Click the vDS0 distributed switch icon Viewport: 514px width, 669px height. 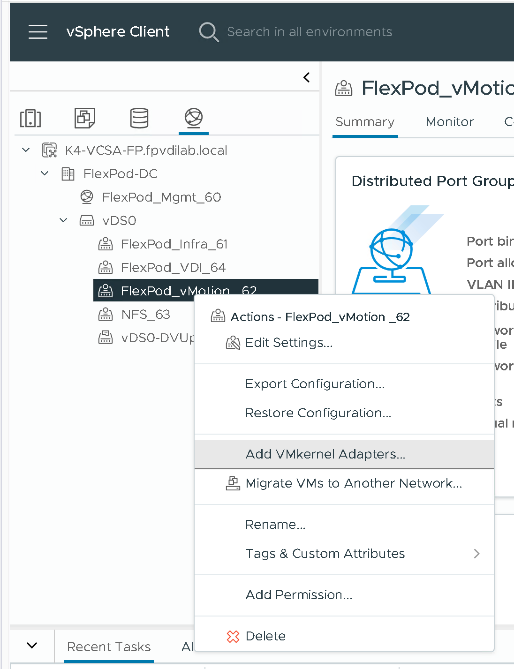(87, 221)
